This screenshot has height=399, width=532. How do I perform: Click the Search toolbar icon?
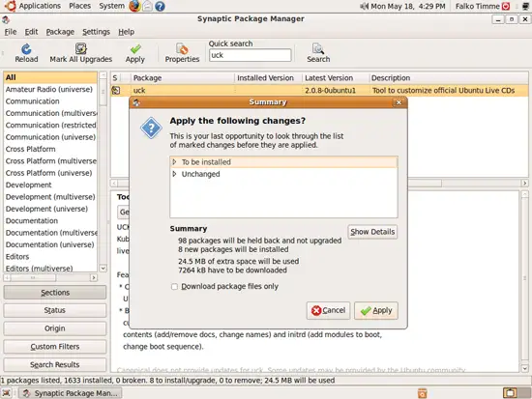318,49
